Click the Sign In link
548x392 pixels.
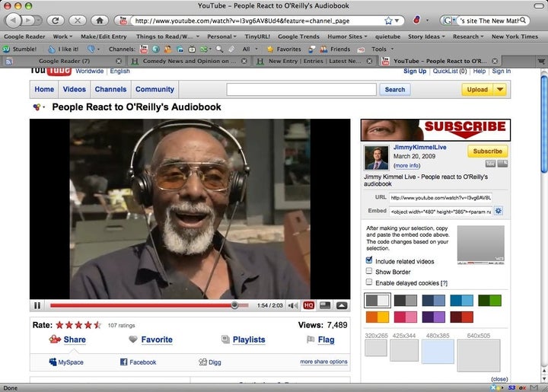click(x=501, y=72)
